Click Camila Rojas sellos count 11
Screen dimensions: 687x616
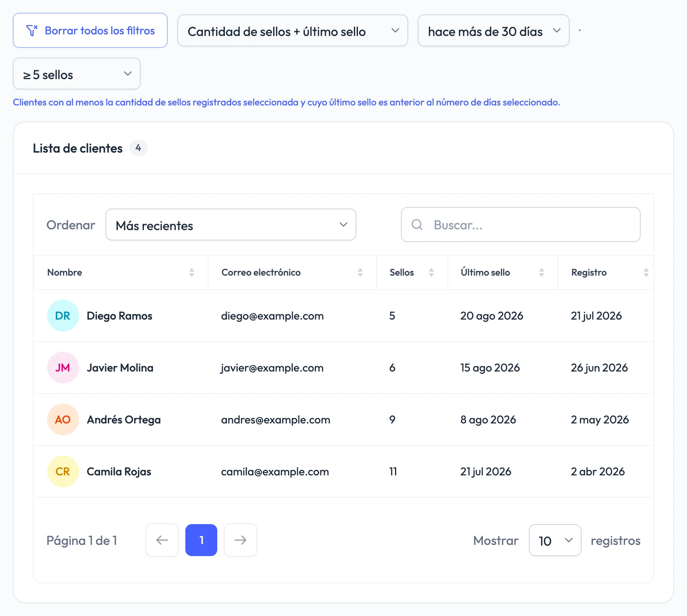[x=393, y=472]
